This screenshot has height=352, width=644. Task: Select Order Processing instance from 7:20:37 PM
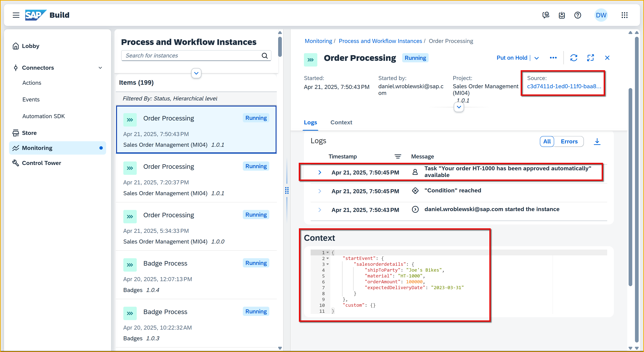(x=196, y=178)
